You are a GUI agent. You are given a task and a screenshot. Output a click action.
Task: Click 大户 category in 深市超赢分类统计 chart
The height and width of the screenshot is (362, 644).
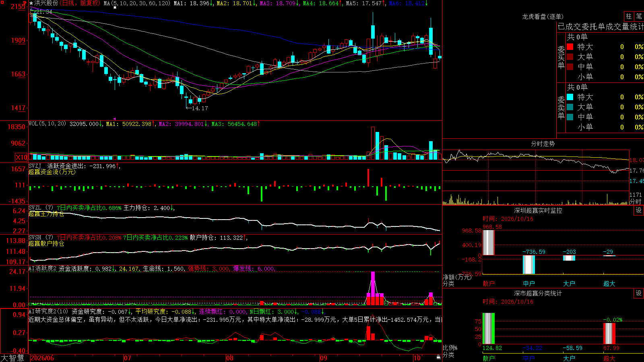click(x=569, y=358)
